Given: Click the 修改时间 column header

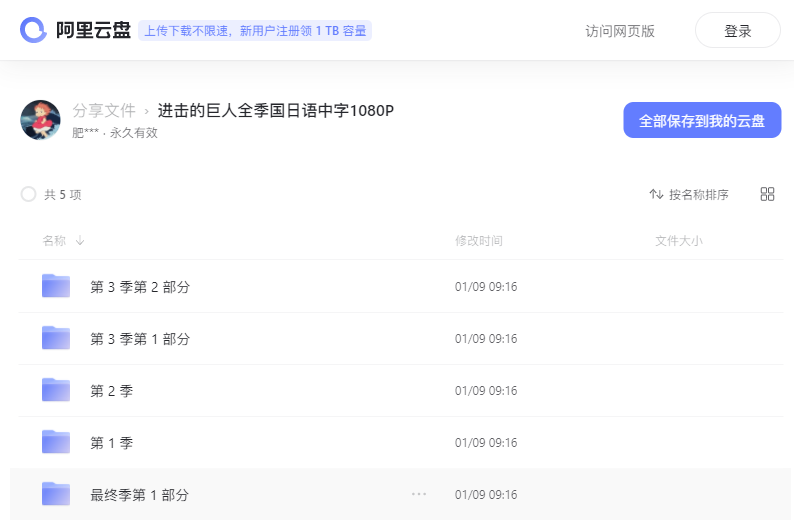Looking at the screenshot, I should click(479, 240).
